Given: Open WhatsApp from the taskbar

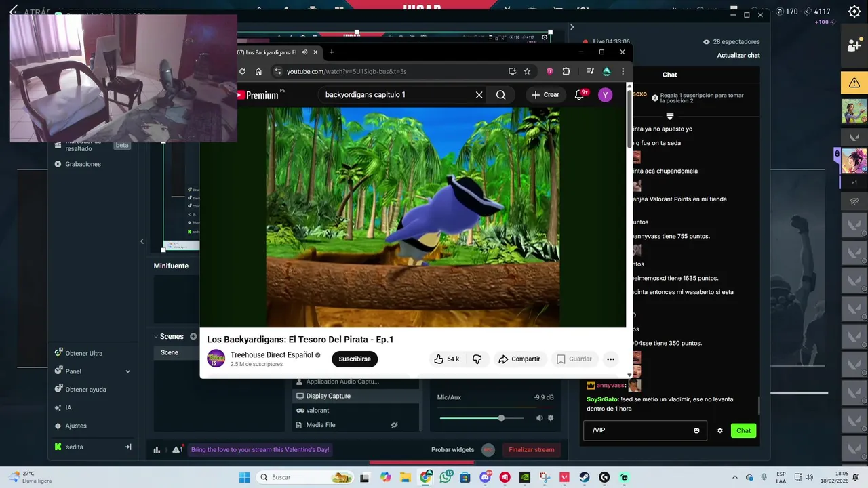Looking at the screenshot, I should pyautogui.click(x=446, y=477).
